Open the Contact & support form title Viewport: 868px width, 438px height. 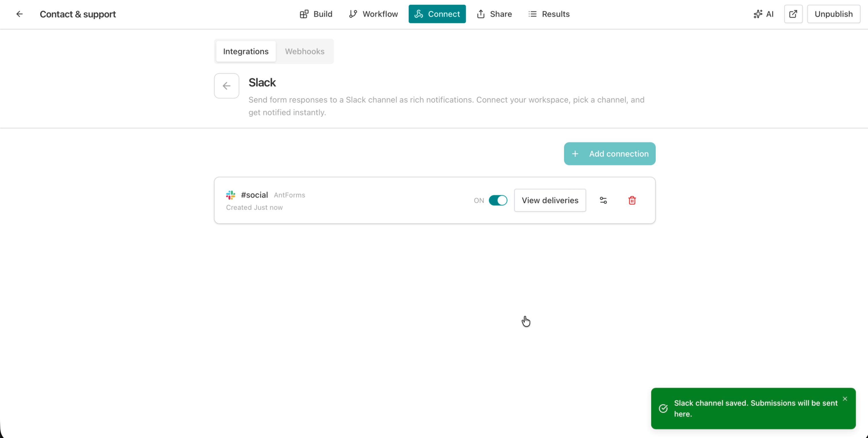78,14
